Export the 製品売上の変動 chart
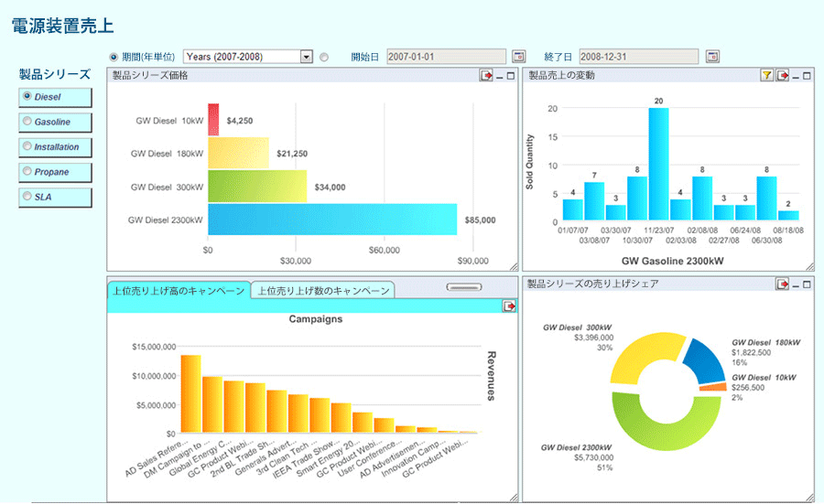Viewport: 824px width, 504px height. click(x=783, y=76)
